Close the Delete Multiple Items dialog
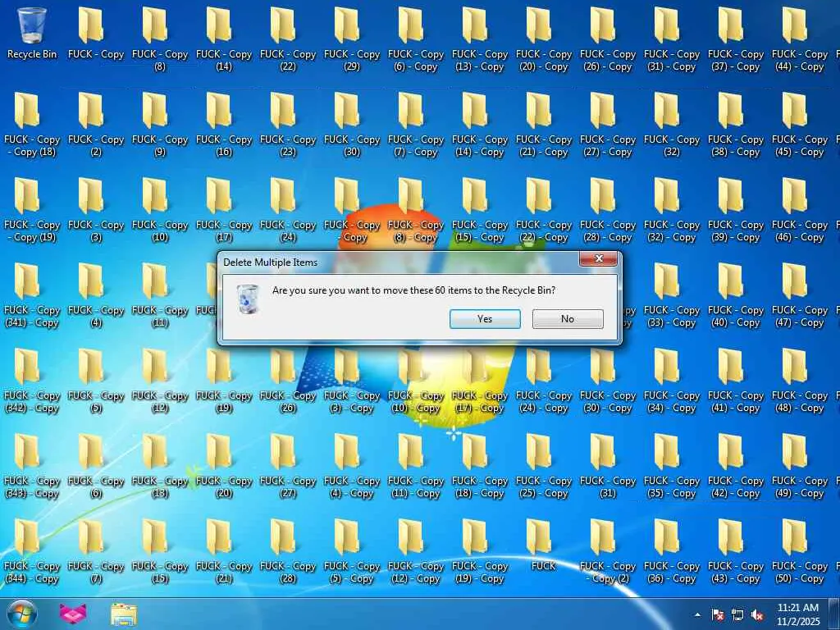The width and height of the screenshot is (840, 630). point(598,258)
